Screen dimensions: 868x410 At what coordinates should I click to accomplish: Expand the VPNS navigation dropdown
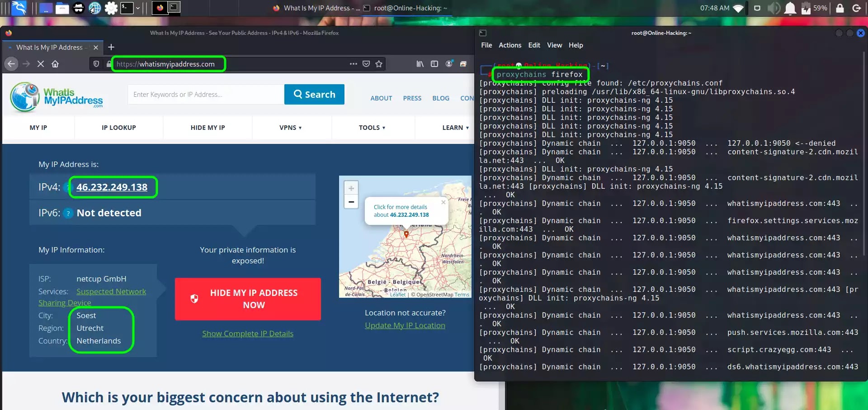[x=291, y=128]
